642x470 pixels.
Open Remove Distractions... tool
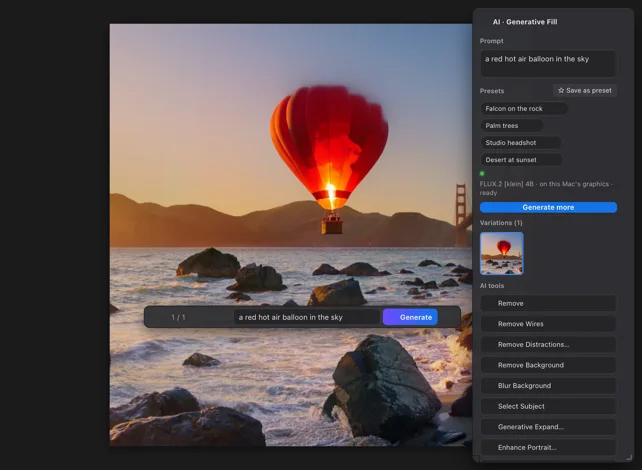pyautogui.click(x=548, y=345)
